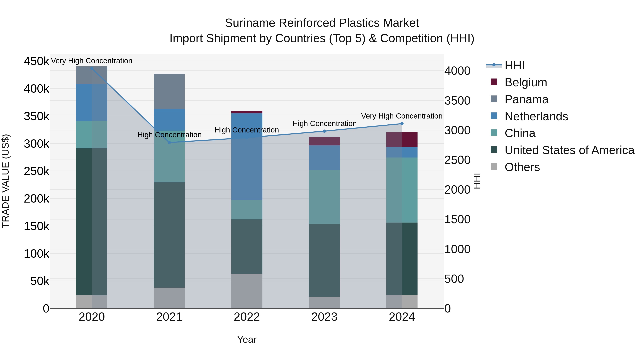
Task: Toggle the China legend entry
Action: 513,133
